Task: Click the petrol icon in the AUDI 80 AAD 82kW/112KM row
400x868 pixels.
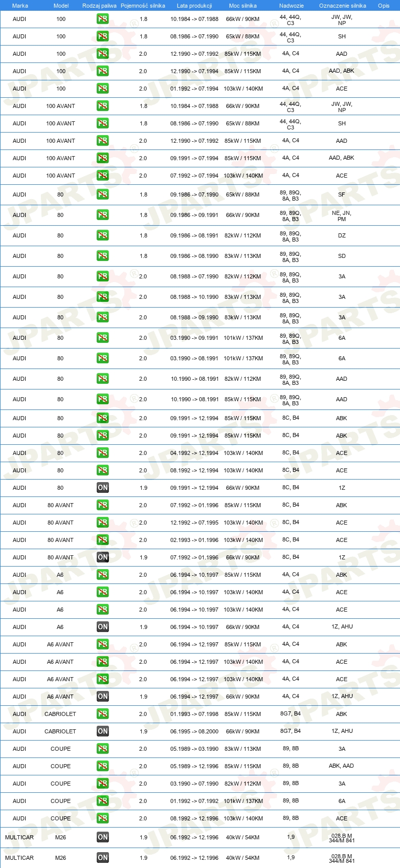Action: coord(103,379)
